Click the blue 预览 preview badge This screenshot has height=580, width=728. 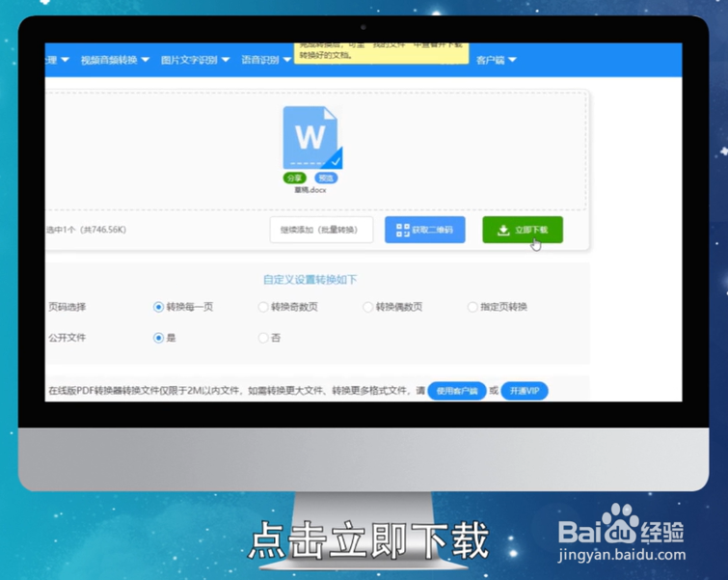326,178
